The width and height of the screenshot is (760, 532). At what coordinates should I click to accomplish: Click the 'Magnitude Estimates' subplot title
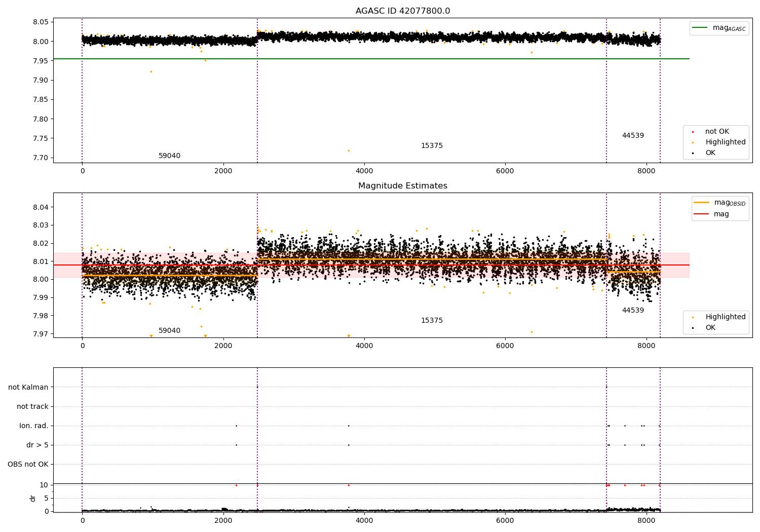coord(403,186)
